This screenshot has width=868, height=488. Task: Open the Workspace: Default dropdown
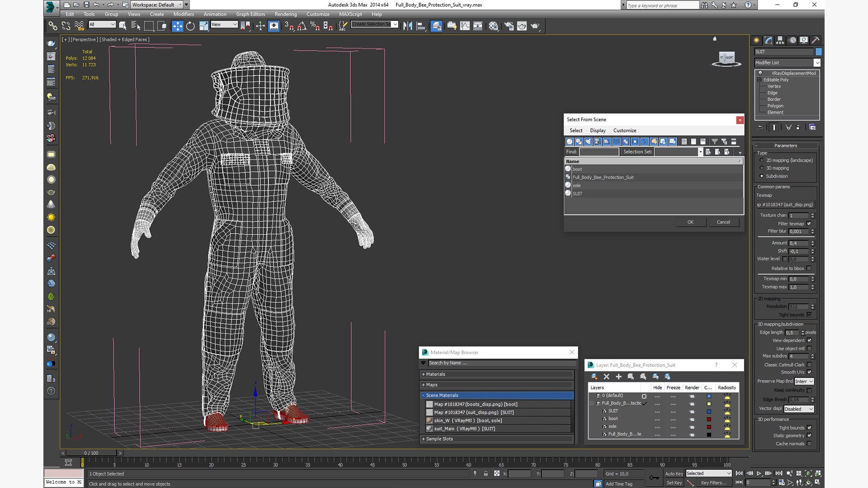click(x=157, y=5)
